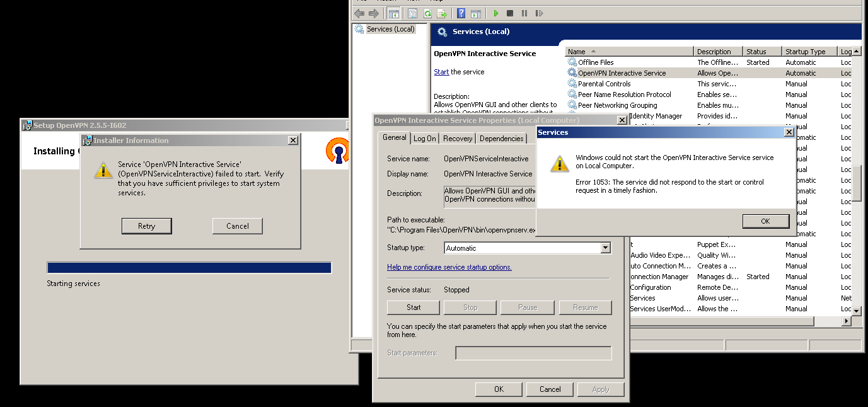Click the setup installation progress bar
Screen dimensions: 868x407
click(x=189, y=268)
